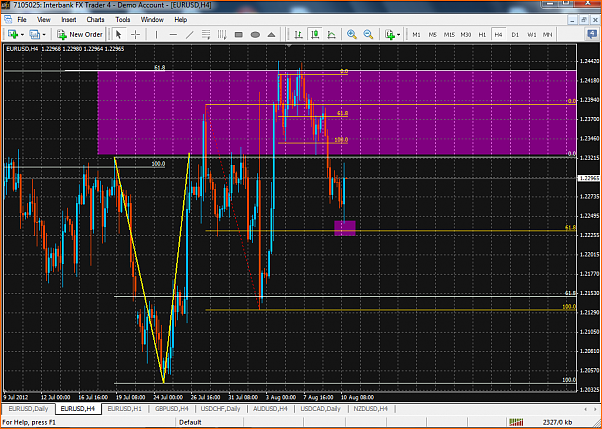
Task: Click the 2327/0 kb traffic indicator
Action: click(556, 422)
